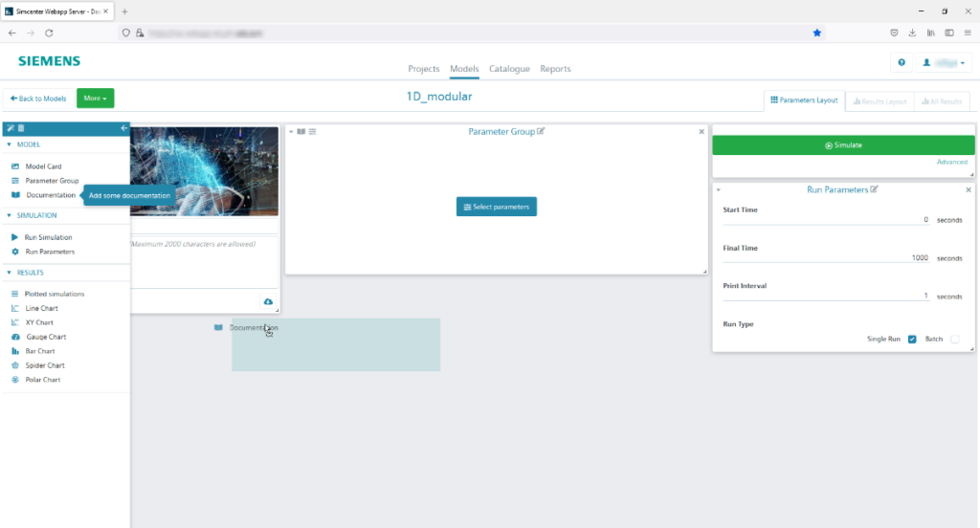Screen dimensions: 980x528
Task: Click the cloud upload icon on model card
Action: 268,302
